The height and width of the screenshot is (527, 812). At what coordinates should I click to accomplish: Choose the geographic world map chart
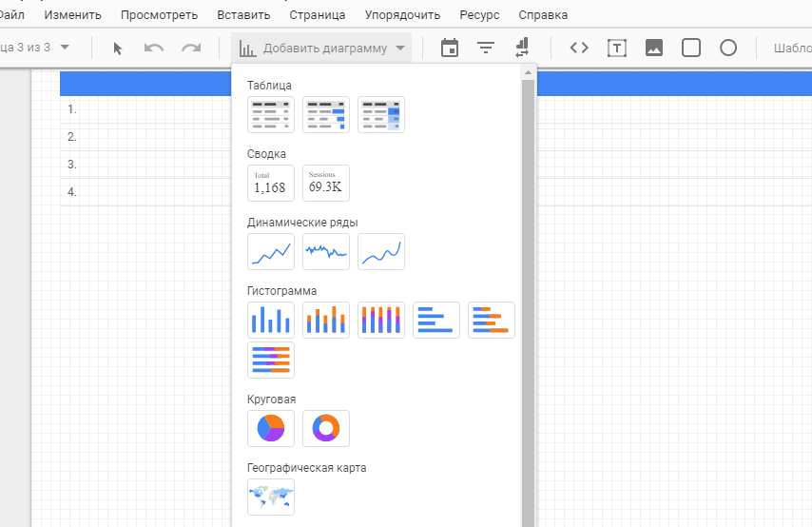coord(271,497)
